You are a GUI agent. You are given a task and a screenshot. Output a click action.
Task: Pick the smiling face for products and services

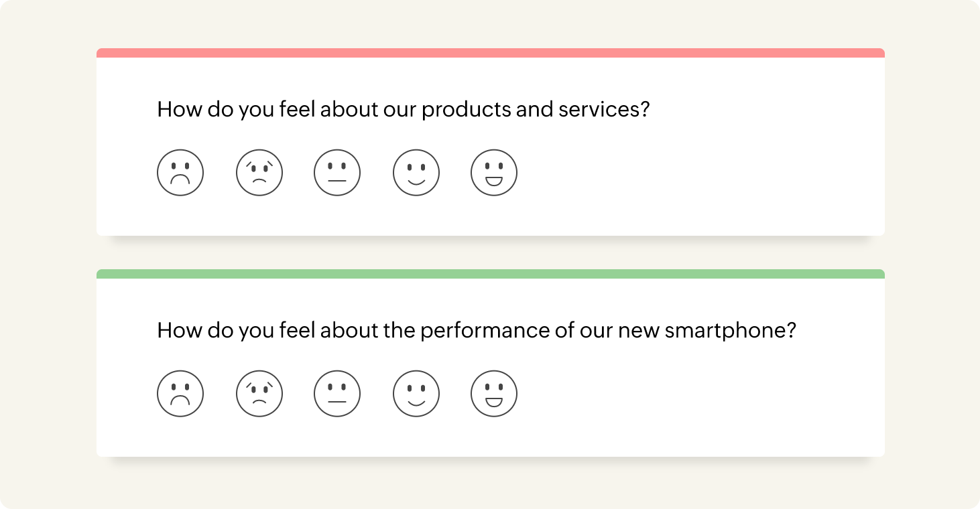coord(416,173)
